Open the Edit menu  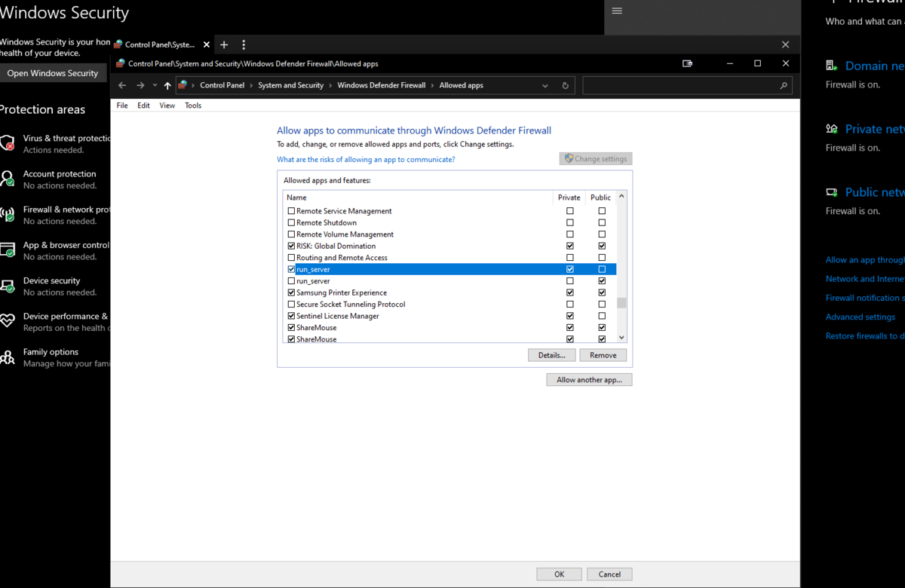tap(143, 106)
